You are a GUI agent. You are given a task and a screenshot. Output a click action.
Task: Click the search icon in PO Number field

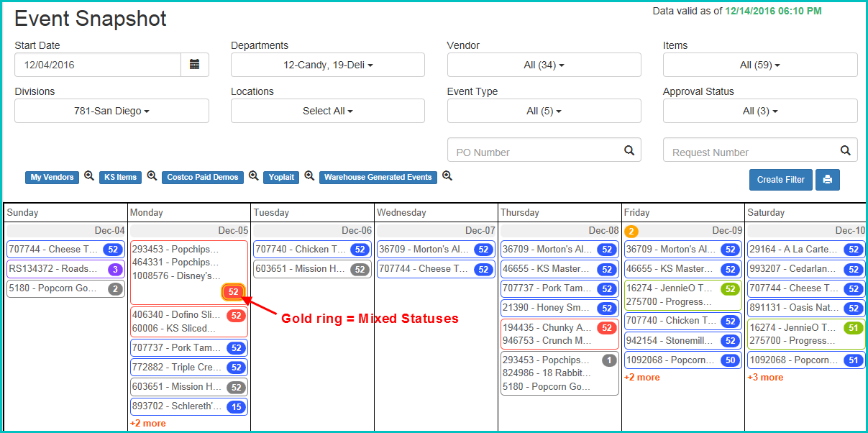click(x=628, y=149)
